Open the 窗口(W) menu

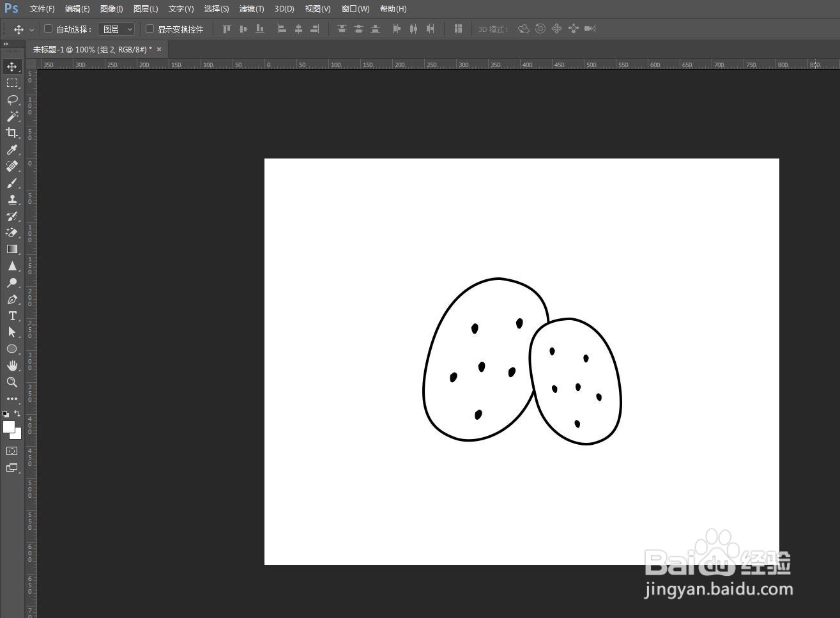coord(355,9)
